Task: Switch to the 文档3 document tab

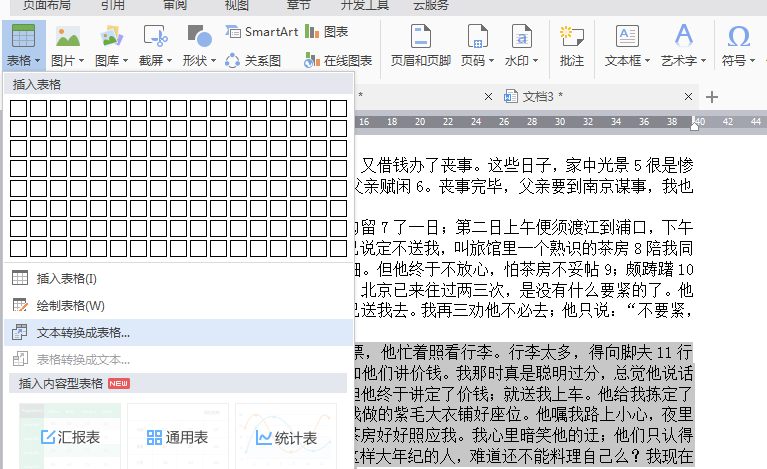Action: click(x=538, y=97)
